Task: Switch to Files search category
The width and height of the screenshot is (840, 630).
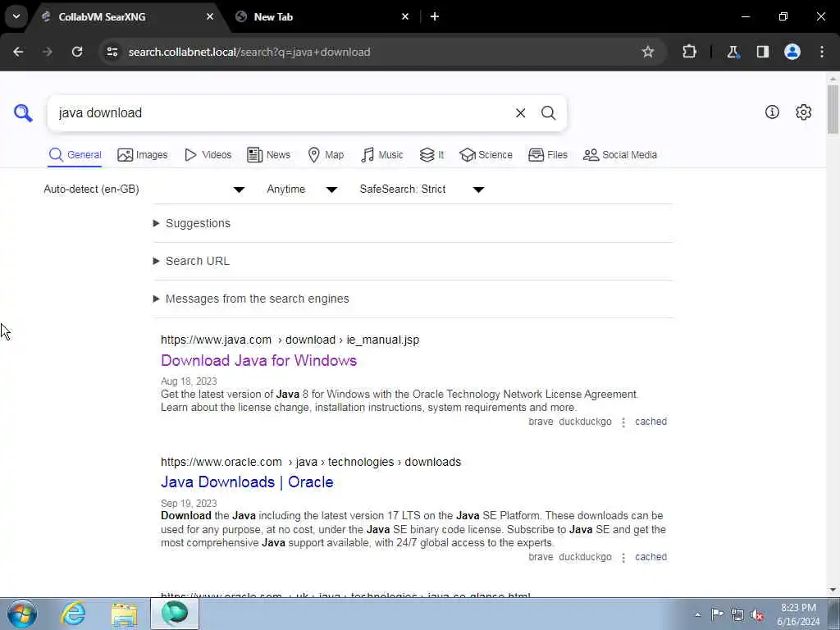Action: [547, 155]
